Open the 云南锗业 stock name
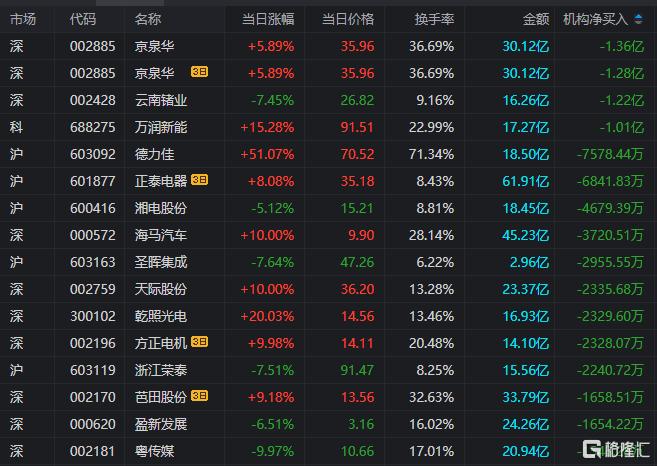 pyautogui.click(x=160, y=100)
